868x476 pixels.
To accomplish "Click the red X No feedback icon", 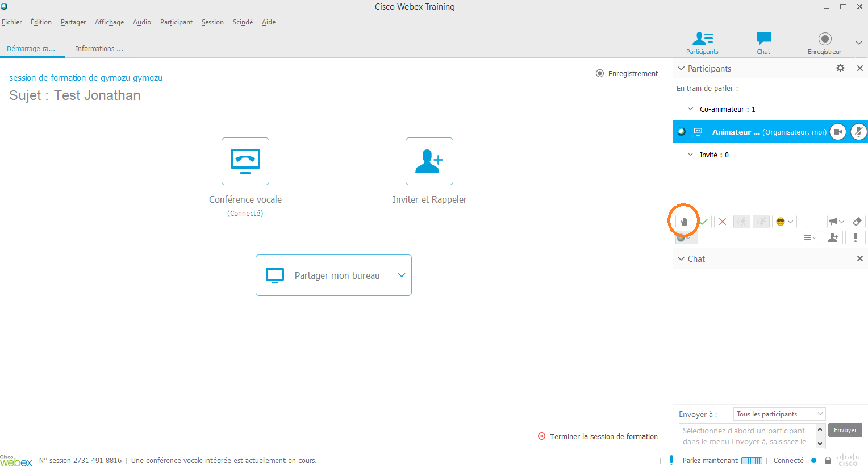I will coord(723,222).
